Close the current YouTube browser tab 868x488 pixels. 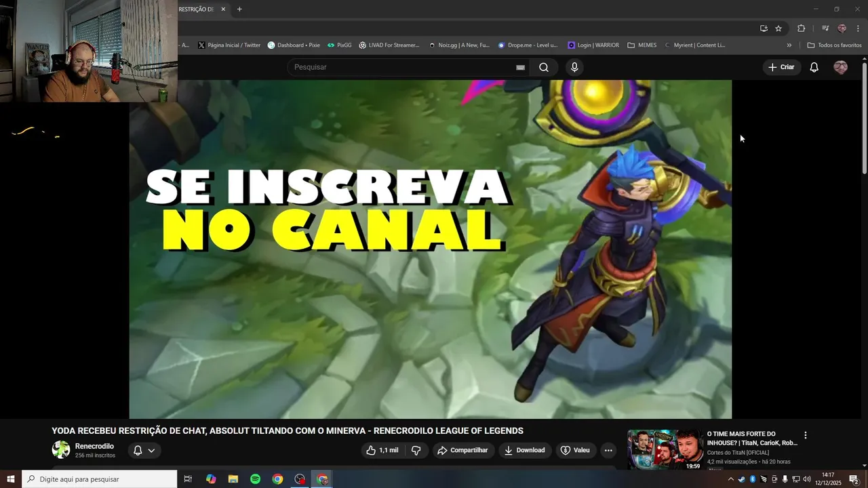pos(223,9)
